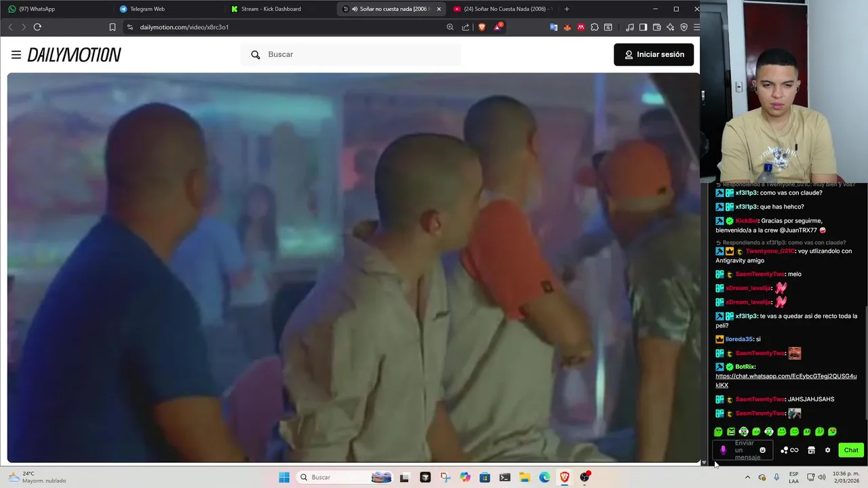
Task: Open the media control music icon
Action: (x=630, y=27)
